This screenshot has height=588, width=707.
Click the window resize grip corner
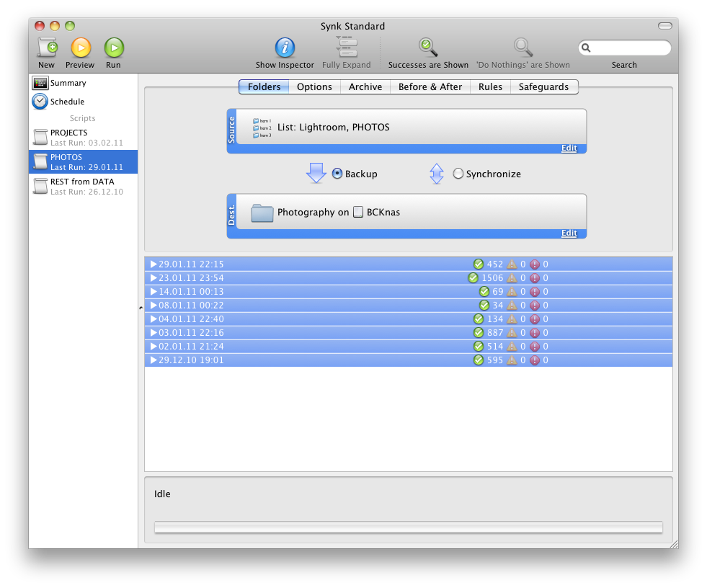tap(674, 544)
